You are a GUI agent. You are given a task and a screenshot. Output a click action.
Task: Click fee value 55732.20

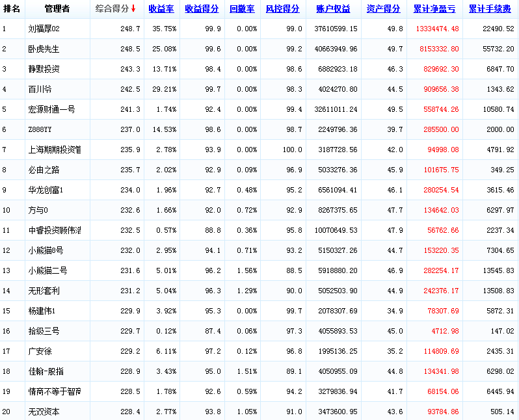pyautogui.click(x=498, y=49)
